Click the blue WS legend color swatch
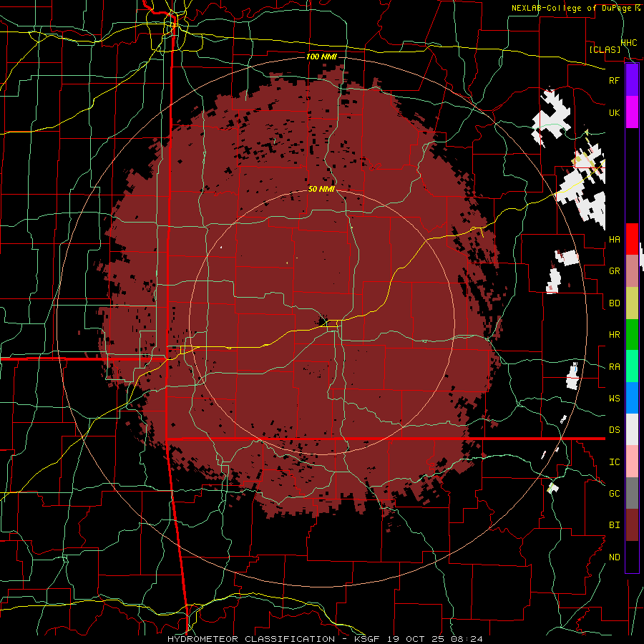The height and width of the screenshot is (644, 644). click(x=632, y=398)
